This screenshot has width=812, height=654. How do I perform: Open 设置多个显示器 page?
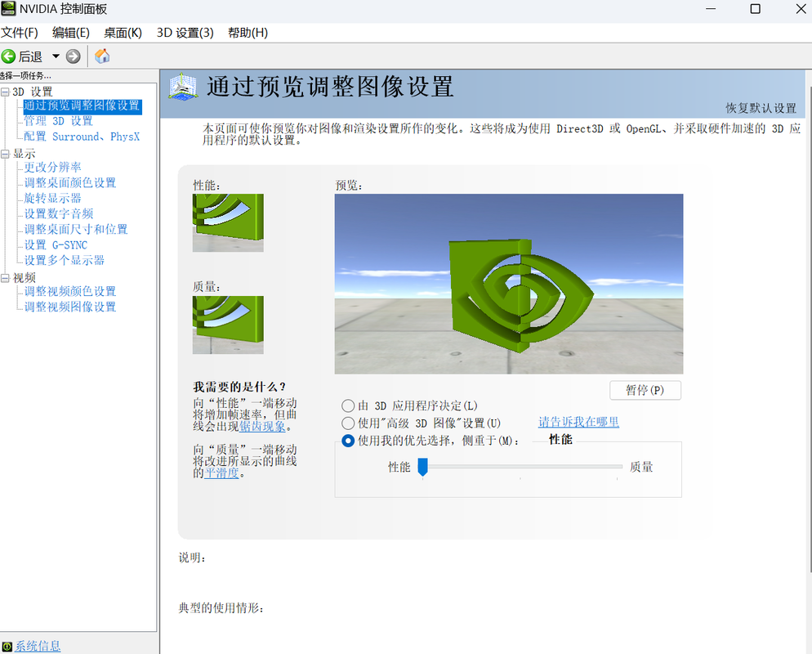pyautogui.click(x=65, y=260)
